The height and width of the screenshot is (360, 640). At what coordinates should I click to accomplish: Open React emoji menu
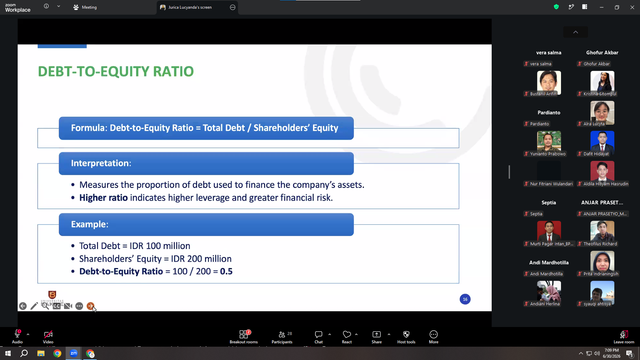(347, 337)
